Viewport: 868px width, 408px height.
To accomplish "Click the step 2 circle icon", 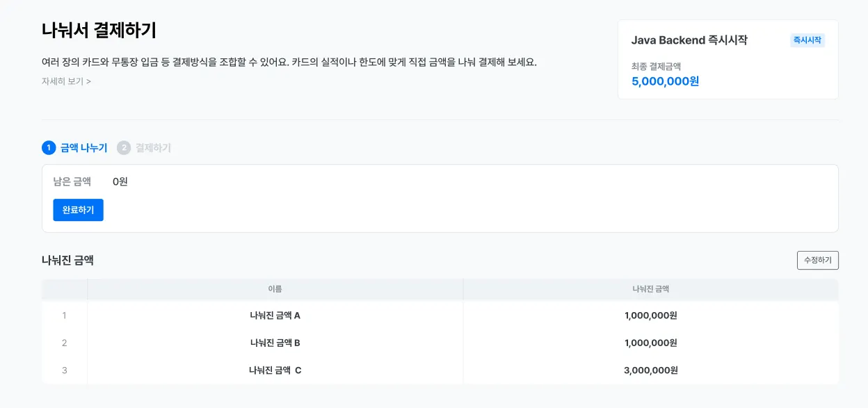I will point(124,148).
